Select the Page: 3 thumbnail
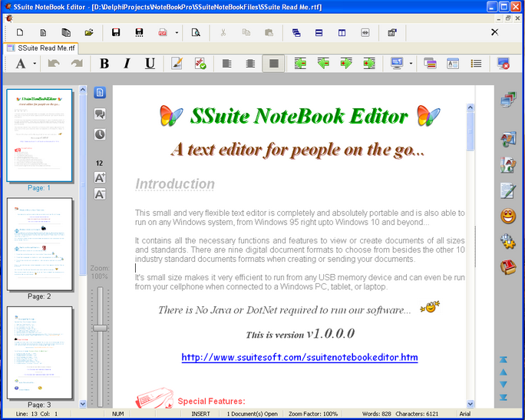This screenshot has height=420, width=525. click(39, 352)
